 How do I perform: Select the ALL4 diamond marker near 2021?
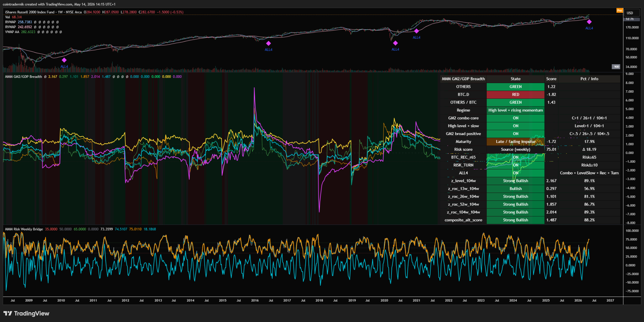pyautogui.click(x=416, y=31)
